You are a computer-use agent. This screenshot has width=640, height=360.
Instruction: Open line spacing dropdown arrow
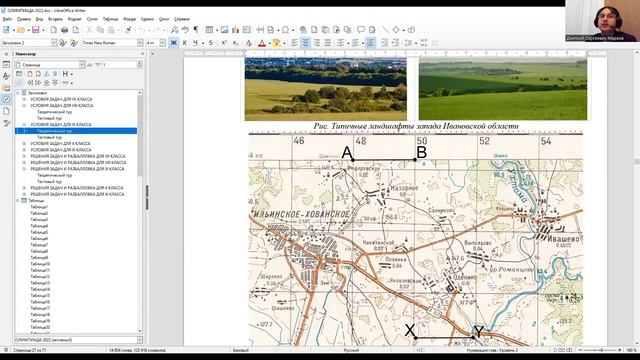416,42
